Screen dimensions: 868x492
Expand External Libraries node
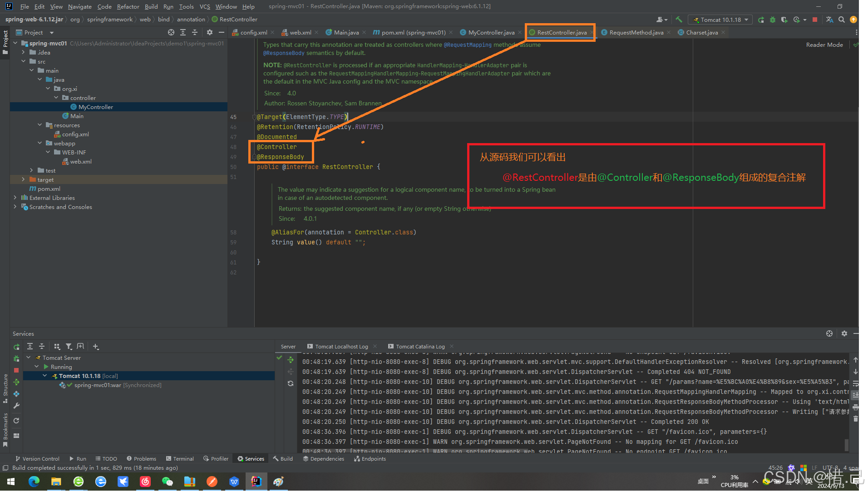(x=15, y=198)
